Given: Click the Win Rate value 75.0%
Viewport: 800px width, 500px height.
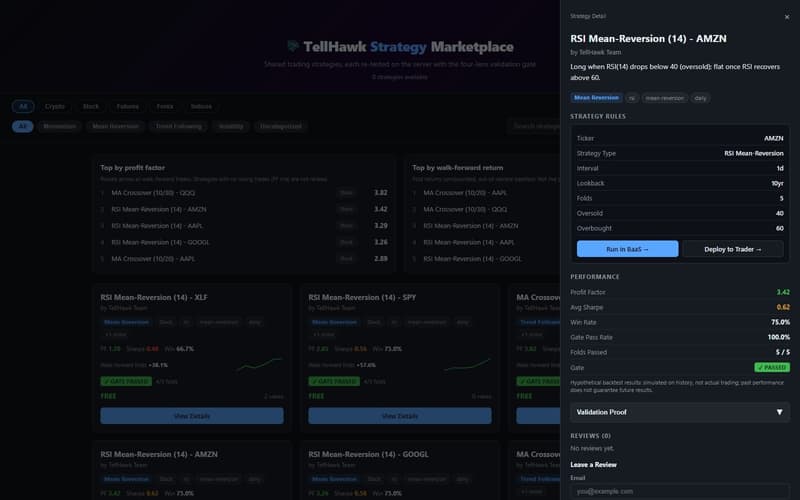Looking at the screenshot, I should tap(780, 322).
